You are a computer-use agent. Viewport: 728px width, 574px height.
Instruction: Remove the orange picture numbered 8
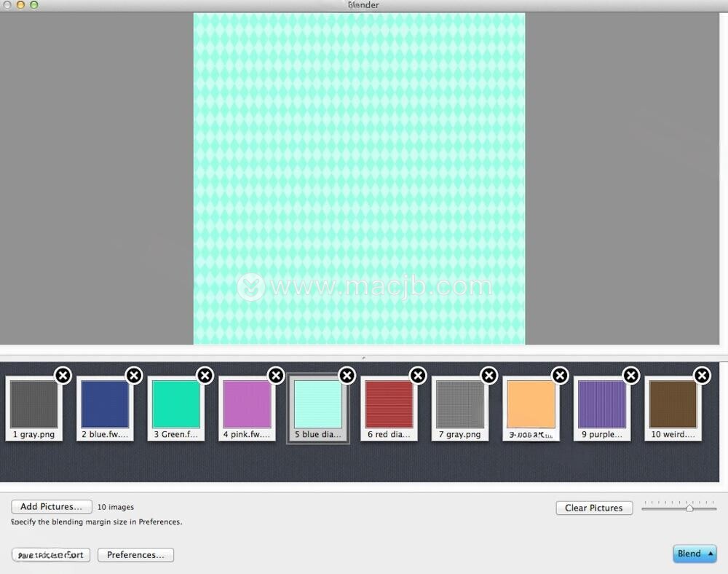561,375
